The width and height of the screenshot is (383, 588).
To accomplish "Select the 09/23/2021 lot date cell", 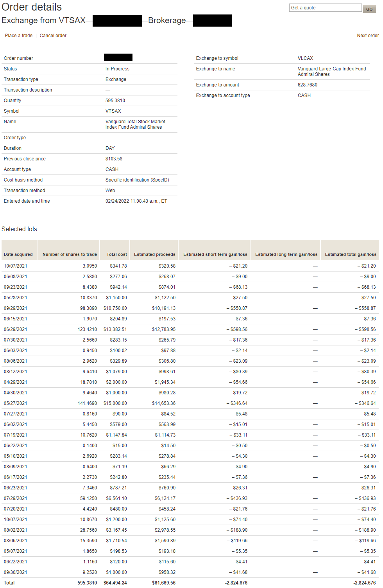I will tap(16, 287).
